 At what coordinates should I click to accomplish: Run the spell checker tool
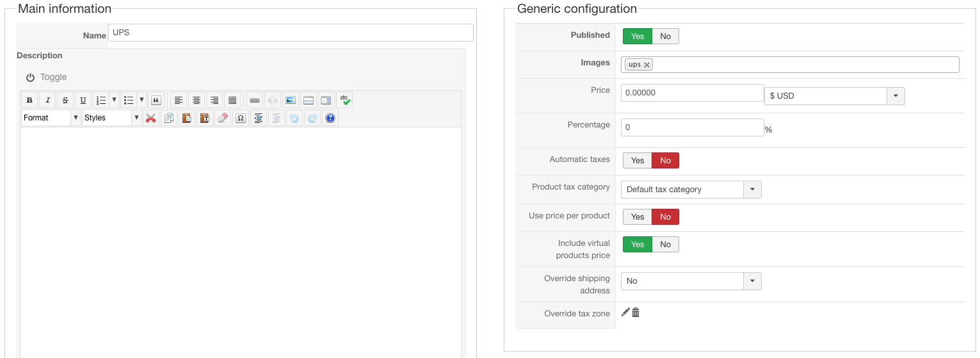tap(344, 100)
